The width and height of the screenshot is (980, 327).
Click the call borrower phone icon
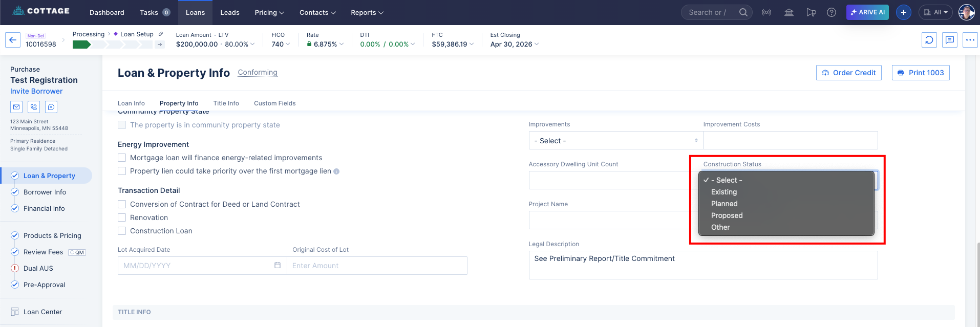tap(34, 107)
